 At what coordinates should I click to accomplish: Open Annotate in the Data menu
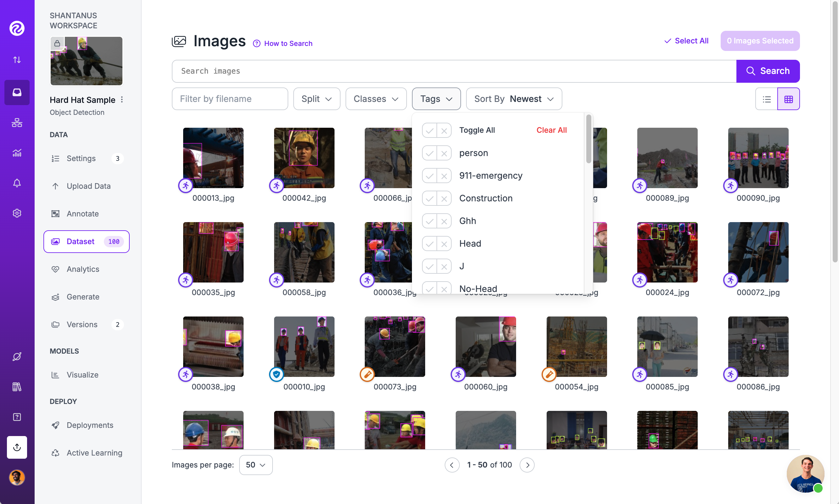coord(82,214)
